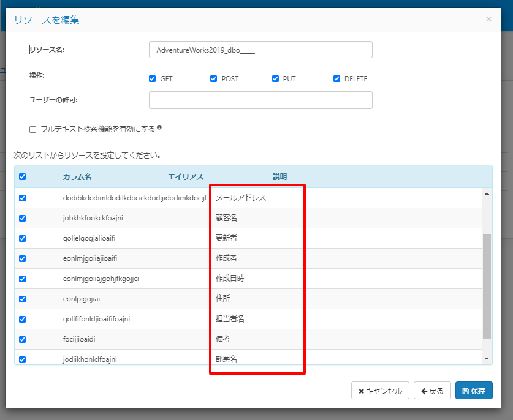Image resolution: width=513 pixels, height=420 pixels.
Task: Click the 作成者 description cell
Action: pos(226,258)
